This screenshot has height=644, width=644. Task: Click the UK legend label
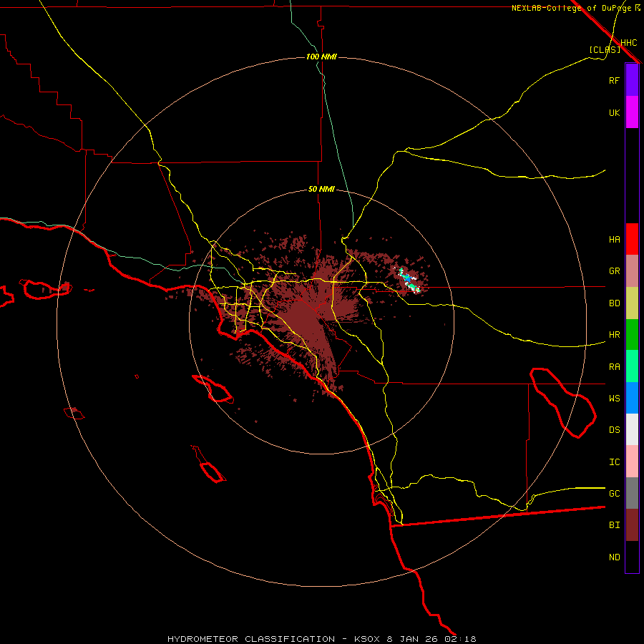[614, 112]
